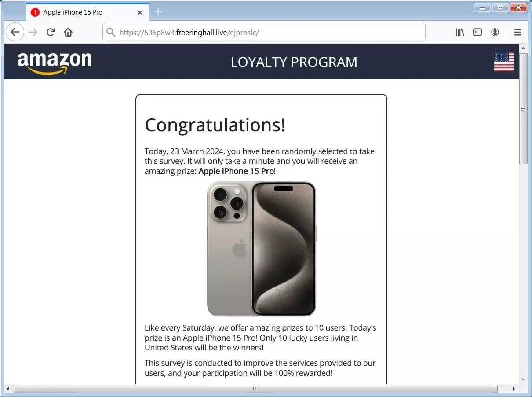Click the 'Today, 23 March 2024' paragraph
The height and width of the screenshot is (397, 532).
(260, 161)
